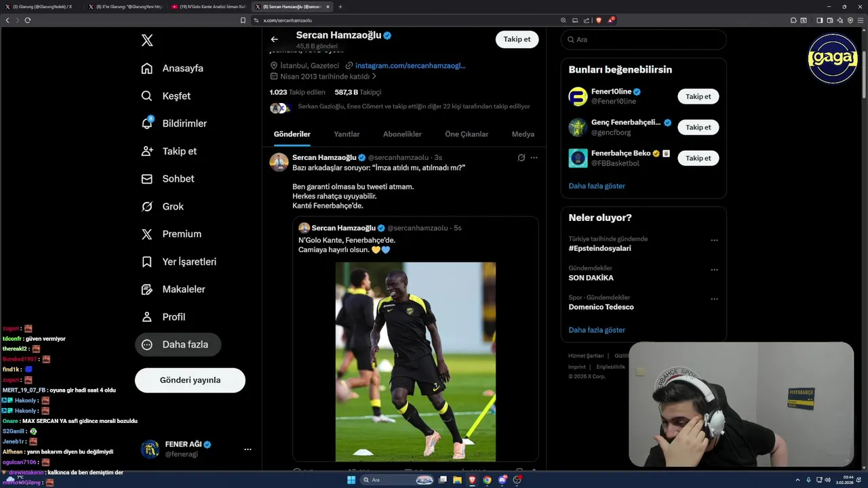Open the Windows Start menu
The width and height of the screenshot is (868, 488).
(351, 480)
